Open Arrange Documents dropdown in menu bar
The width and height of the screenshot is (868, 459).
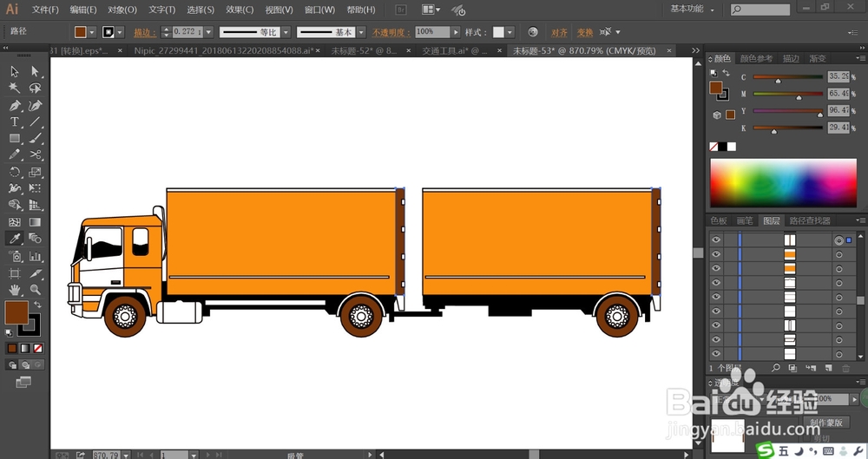(x=431, y=10)
